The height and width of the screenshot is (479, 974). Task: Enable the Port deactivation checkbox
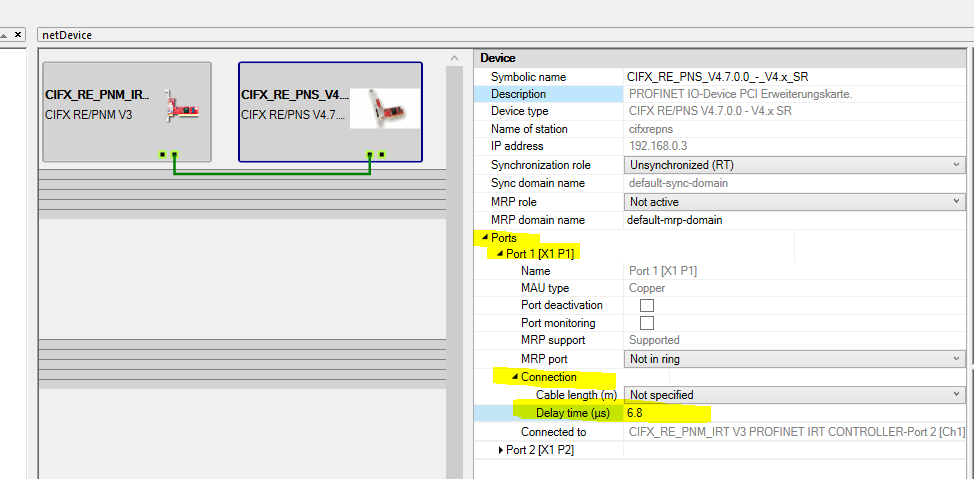[647, 305]
